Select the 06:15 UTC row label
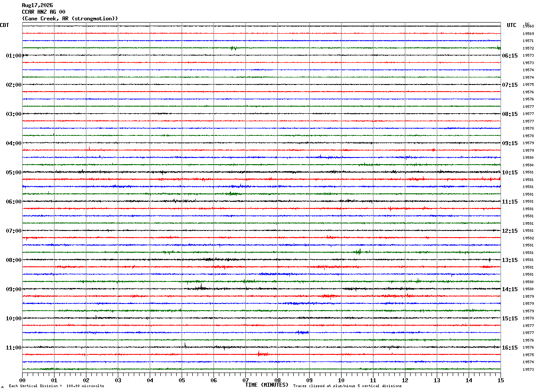The height and width of the screenshot is (392, 536). [509, 56]
